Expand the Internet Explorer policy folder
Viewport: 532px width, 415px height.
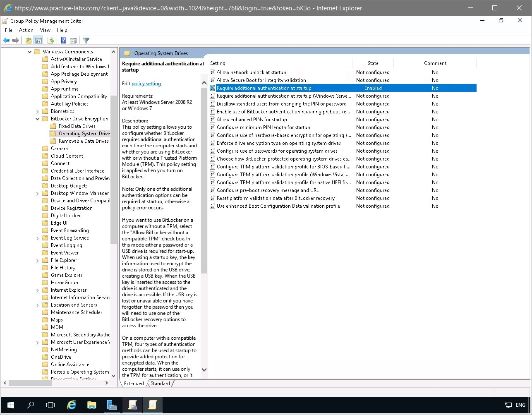[37, 290]
